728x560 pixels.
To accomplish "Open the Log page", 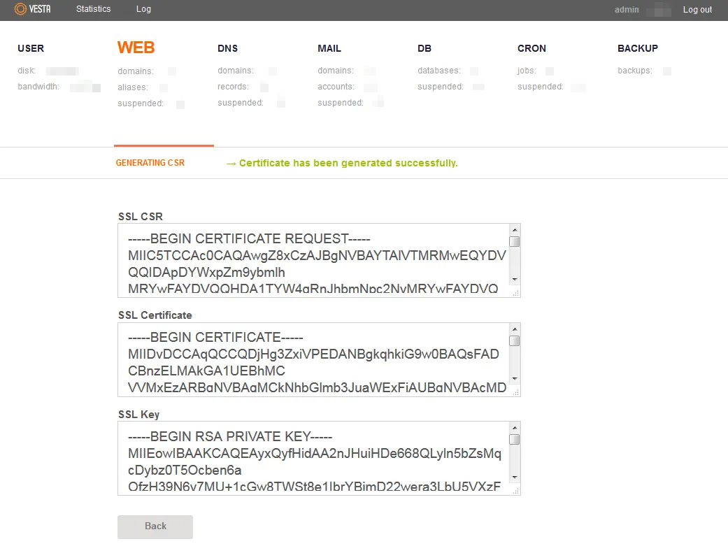I will coord(143,9).
